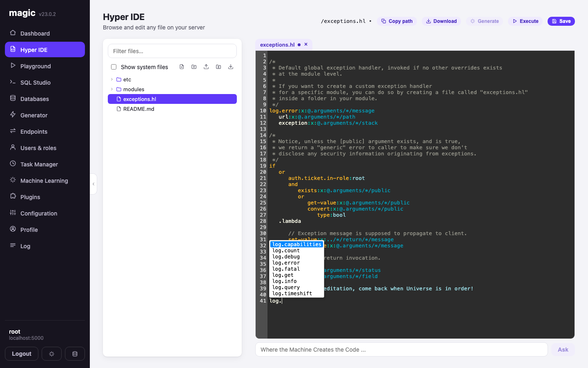Select Hyper IDE in the sidebar

point(45,50)
